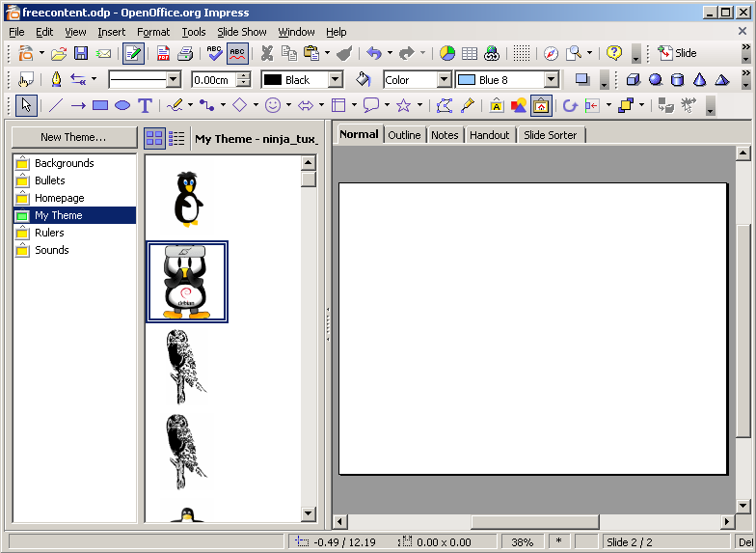Screen dimensions: 756x553
Task: Expand the Stars shapes dropdown arrow
Action: [420, 105]
